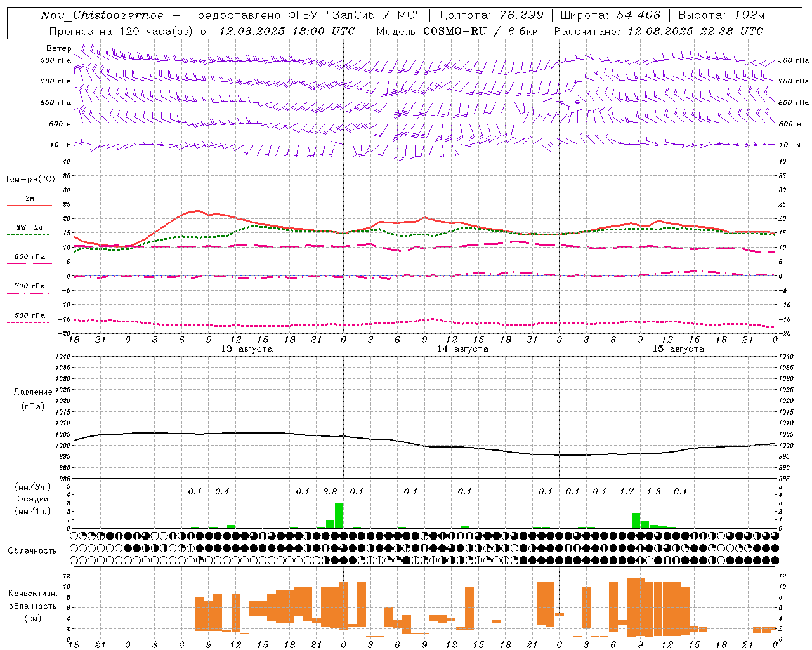Click the Ветер panel label
This screenshot has width=812, height=650.
click(x=59, y=48)
